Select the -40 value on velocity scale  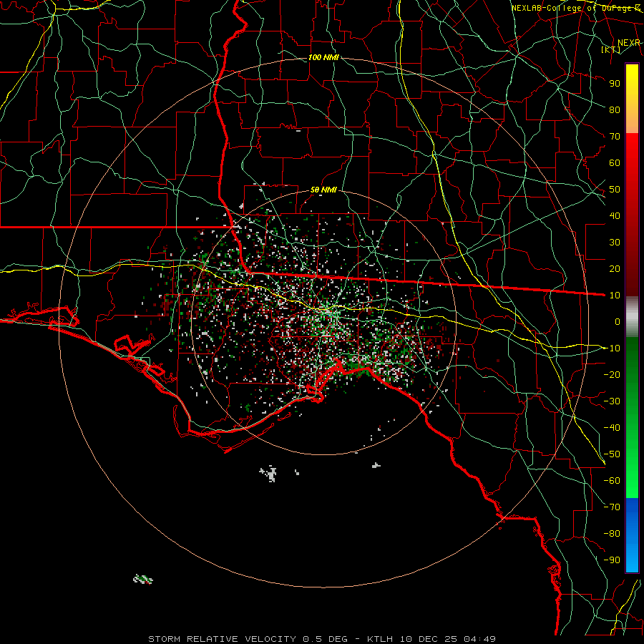(612, 428)
